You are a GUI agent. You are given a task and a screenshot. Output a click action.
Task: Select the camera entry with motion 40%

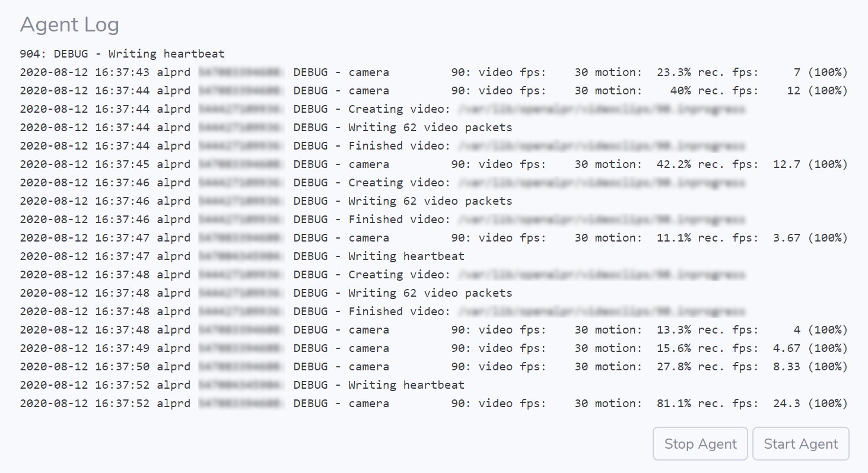pos(433,91)
